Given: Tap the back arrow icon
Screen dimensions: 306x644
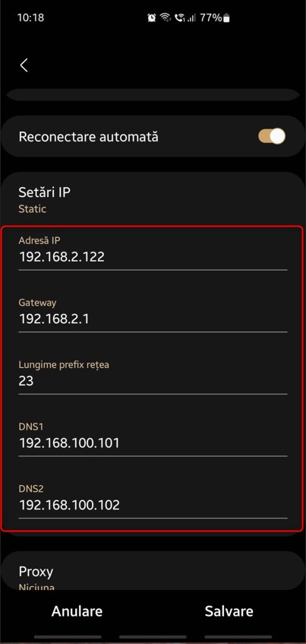Looking at the screenshot, I should 24,65.
